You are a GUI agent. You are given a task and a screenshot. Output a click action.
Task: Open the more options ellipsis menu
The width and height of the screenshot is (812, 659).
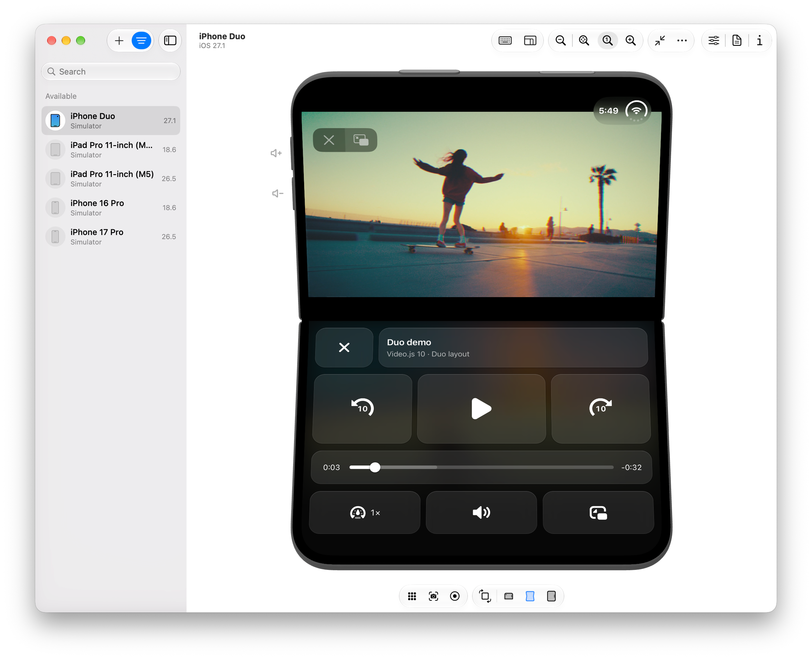point(682,41)
